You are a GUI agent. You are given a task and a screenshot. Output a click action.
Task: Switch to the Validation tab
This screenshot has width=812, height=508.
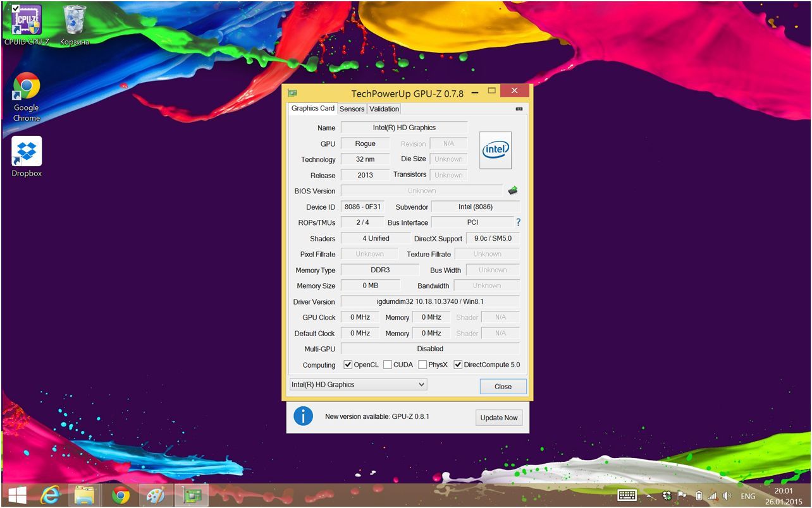(384, 109)
